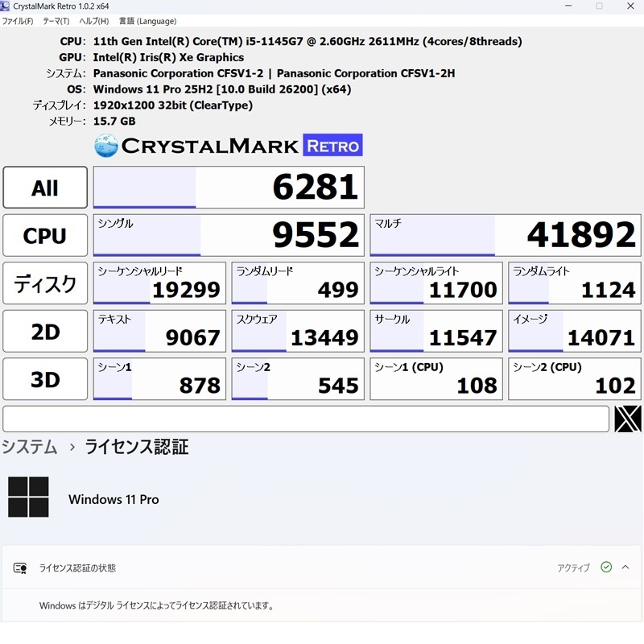Screen dimensions: 644x644
Task: Click ライセンス認証の状態 row label
Action: click(x=77, y=568)
